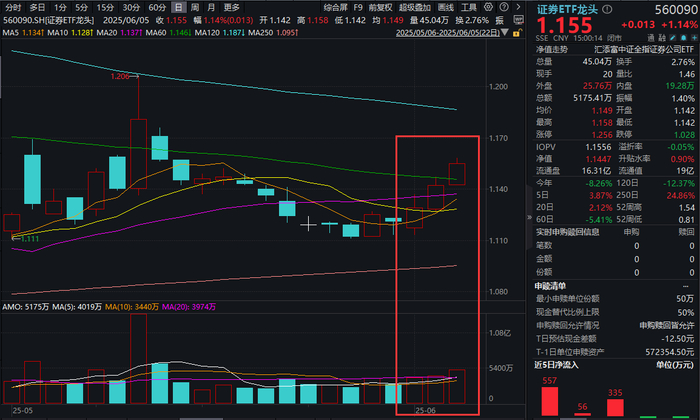700x420 pixels.
Task: Click the 流通值 19亿 value
Action: pos(685,171)
